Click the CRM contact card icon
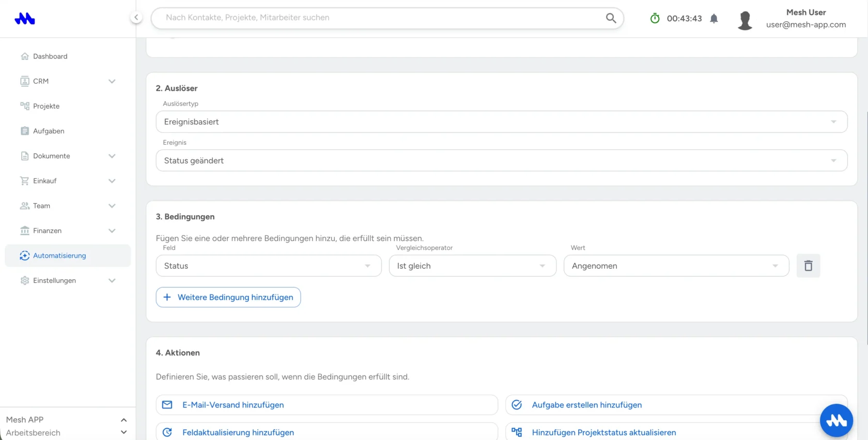The image size is (868, 440). (x=25, y=81)
